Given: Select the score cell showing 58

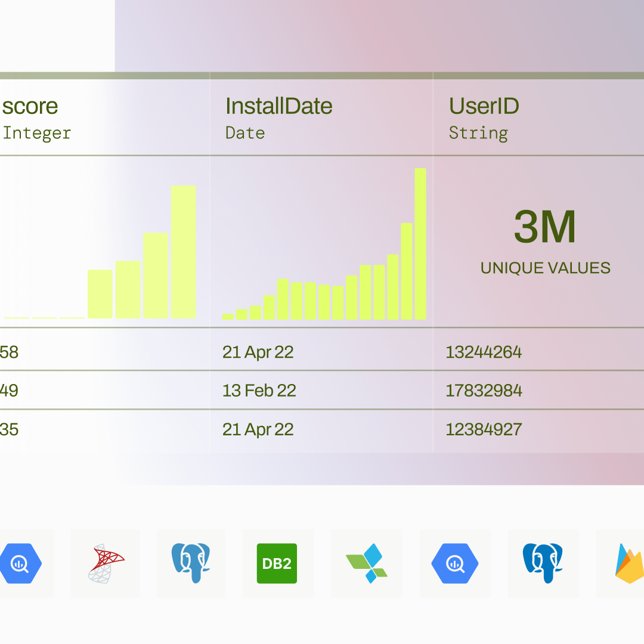Looking at the screenshot, I should click(10, 352).
